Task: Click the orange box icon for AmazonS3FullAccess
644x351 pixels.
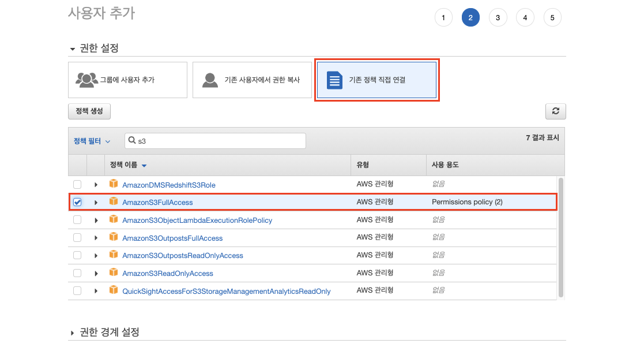Action: point(114,201)
